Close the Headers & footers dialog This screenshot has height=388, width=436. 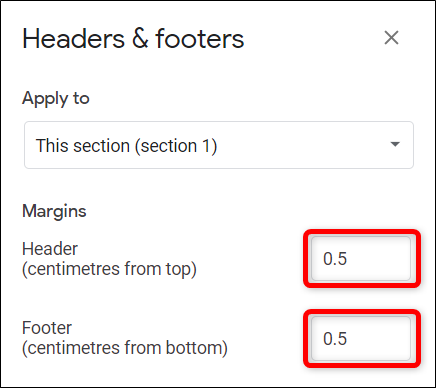tap(391, 37)
